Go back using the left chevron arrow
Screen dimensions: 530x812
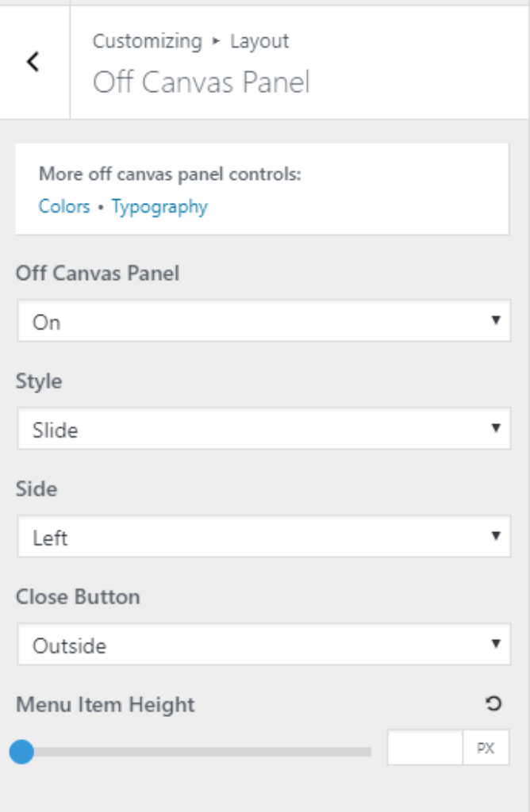click(33, 62)
